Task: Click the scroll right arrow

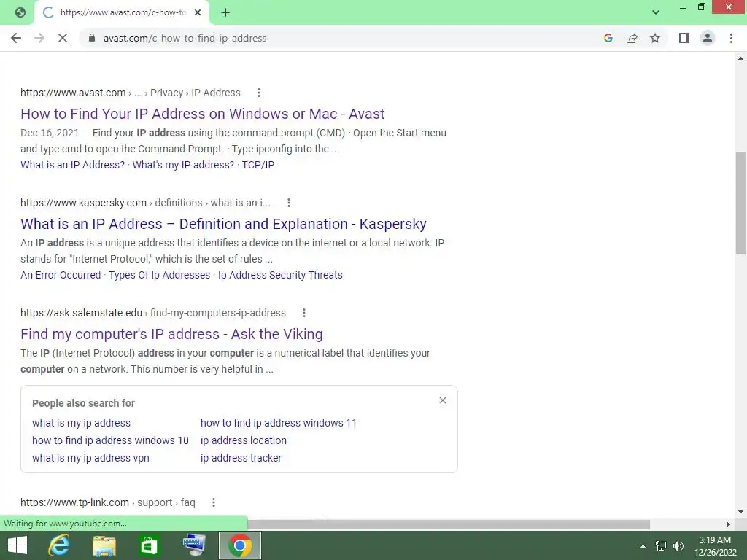Action: pyautogui.click(x=729, y=524)
